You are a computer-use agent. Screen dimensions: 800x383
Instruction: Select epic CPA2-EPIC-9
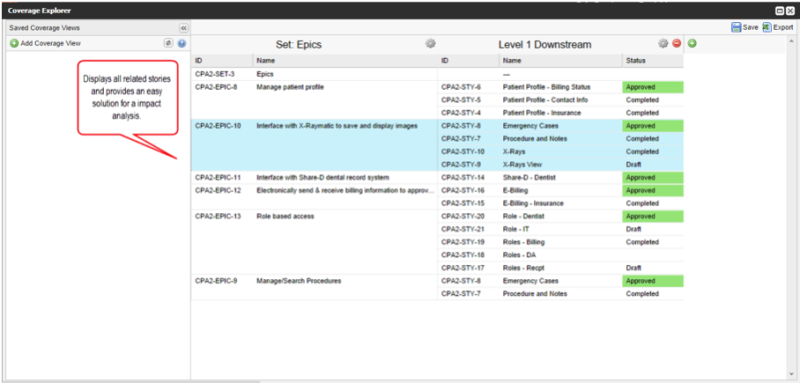216,280
